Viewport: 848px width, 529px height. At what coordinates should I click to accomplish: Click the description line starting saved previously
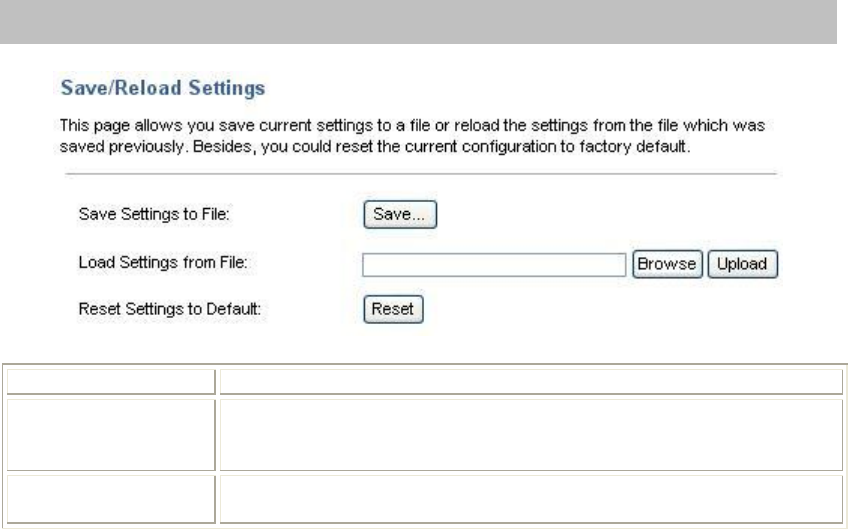[x=375, y=147]
